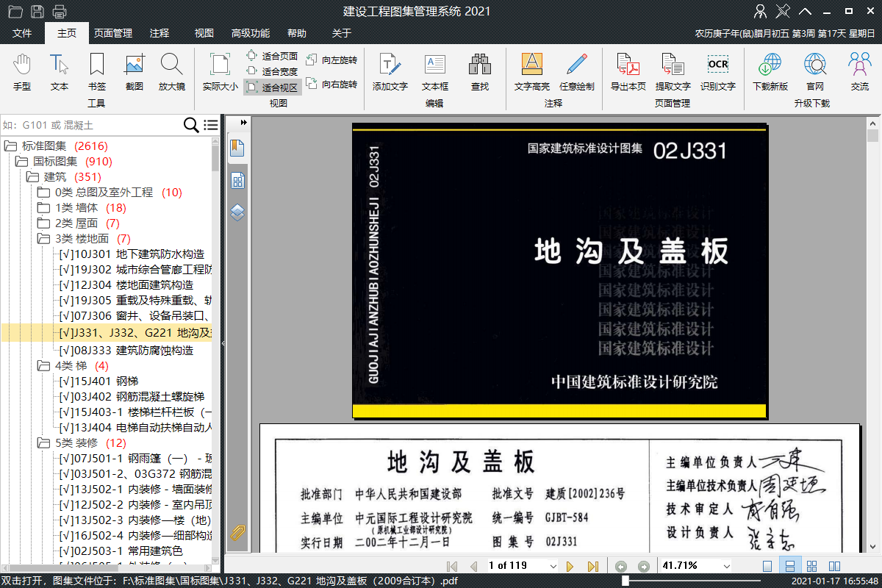
Task: Download new version (下载新版)
Action: click(x=770, y=72)
